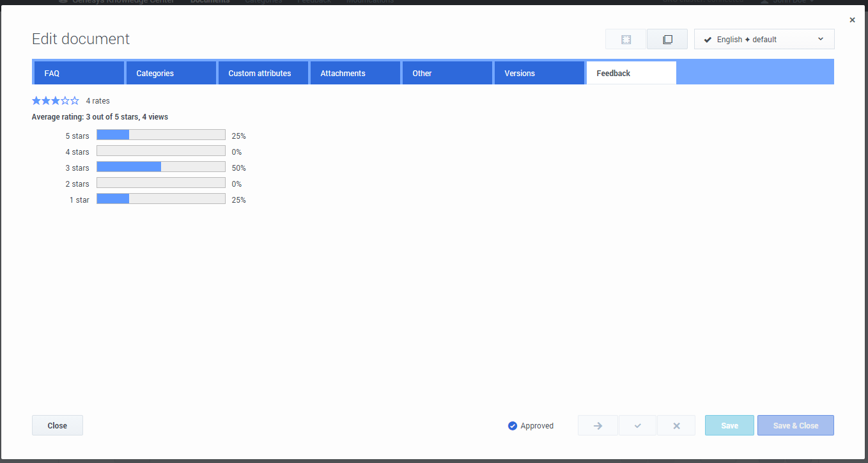
Task: Open the Attachments tab
Action: click(355, 74)
